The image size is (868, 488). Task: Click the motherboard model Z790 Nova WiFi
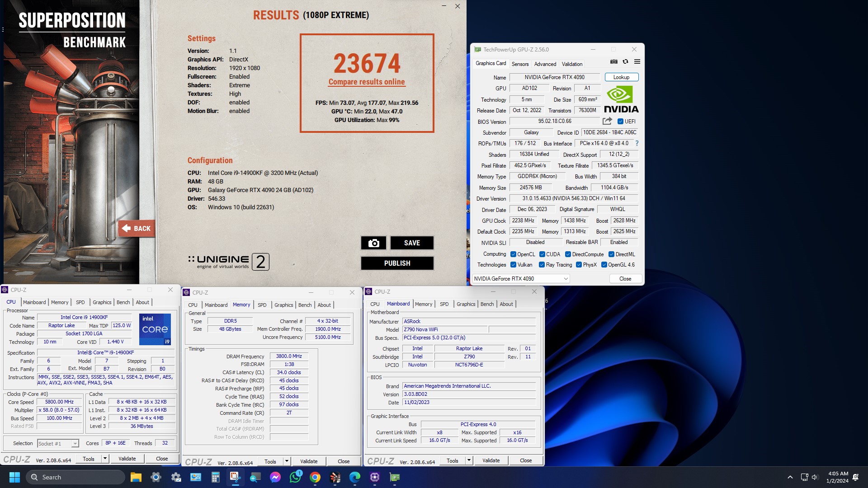(x=445, y=329)
